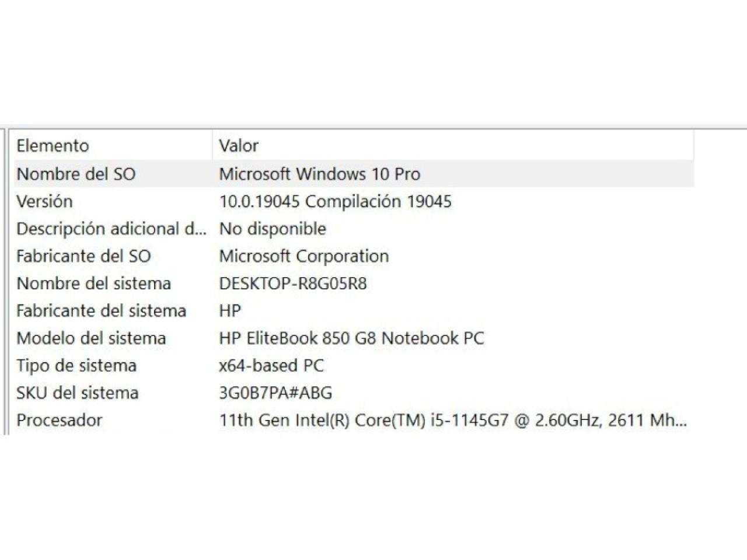The height and width of the screenshot is (560, 747).
Task: Select the "Descripción adicional d..." row label
Action: (x=111, y=229)
